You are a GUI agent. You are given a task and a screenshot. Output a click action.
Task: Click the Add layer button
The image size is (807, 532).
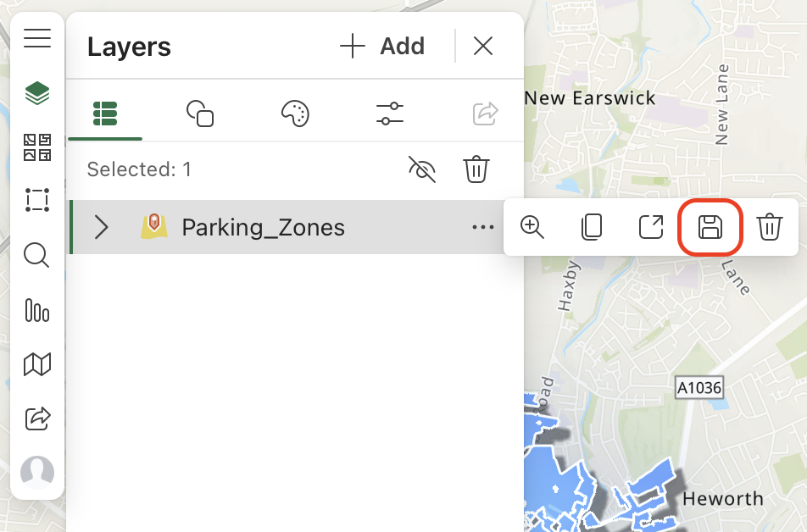(x=382, y=47)
